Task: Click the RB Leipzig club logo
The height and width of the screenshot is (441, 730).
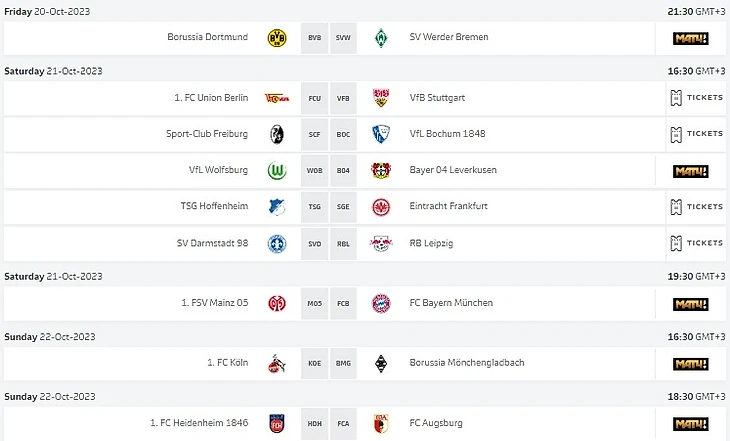Action: point(380,243)
